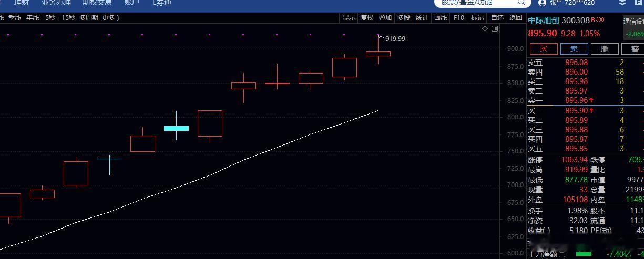The width and height of the screenshot is (644, 259).
Task: Click the 外盘 value 105108
Action: pos(575,200)
